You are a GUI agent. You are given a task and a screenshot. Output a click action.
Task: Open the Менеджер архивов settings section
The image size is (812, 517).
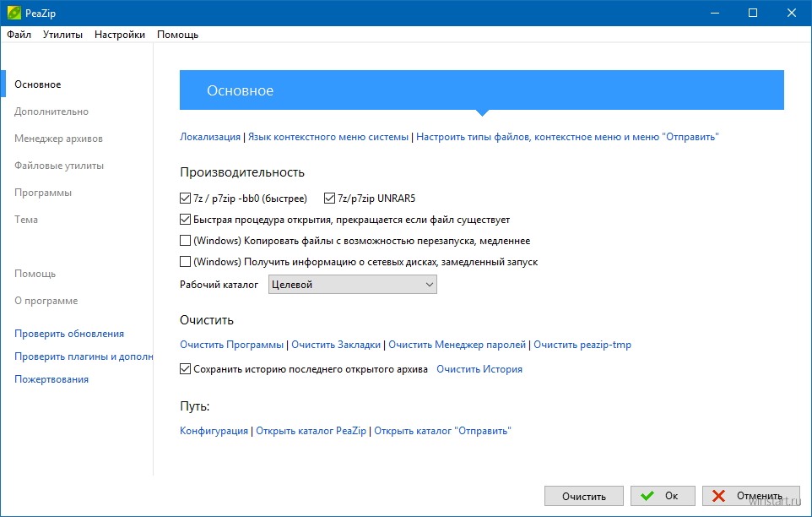click(58, 139)
